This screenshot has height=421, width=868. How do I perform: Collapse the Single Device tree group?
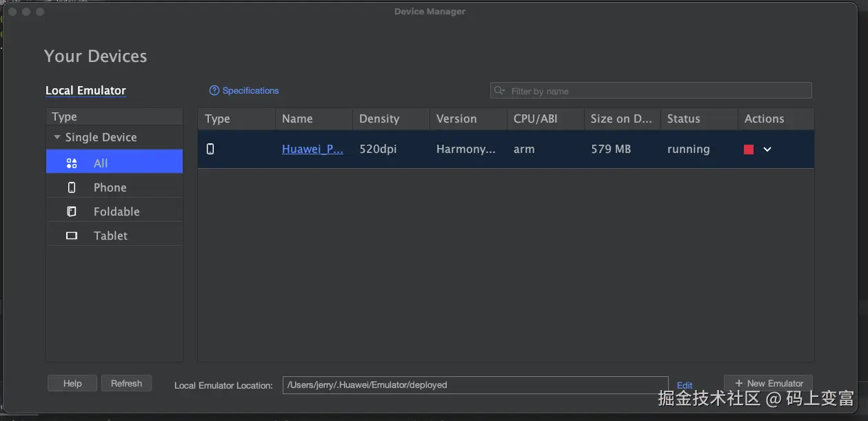pyautogui.click(x=57, y=137)
